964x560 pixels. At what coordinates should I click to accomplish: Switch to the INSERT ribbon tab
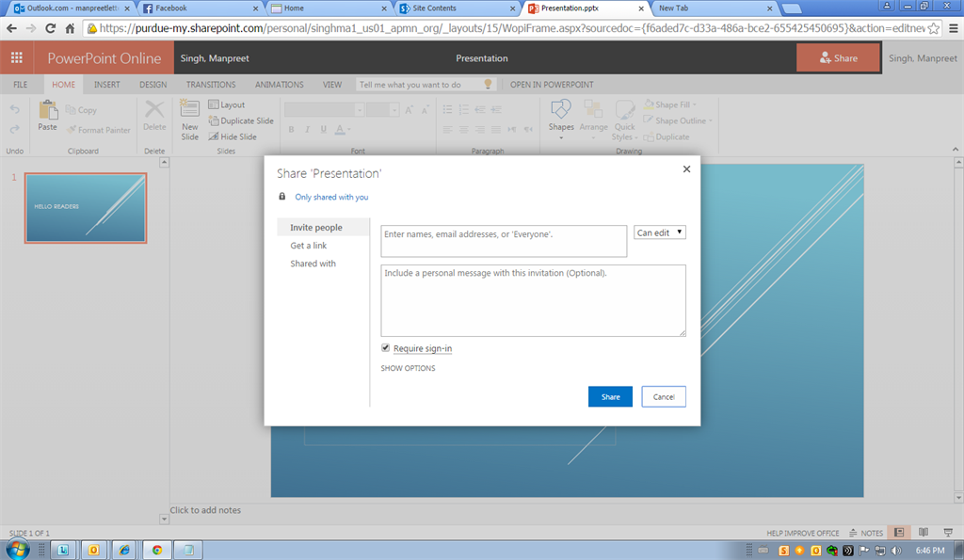[107, 84]
